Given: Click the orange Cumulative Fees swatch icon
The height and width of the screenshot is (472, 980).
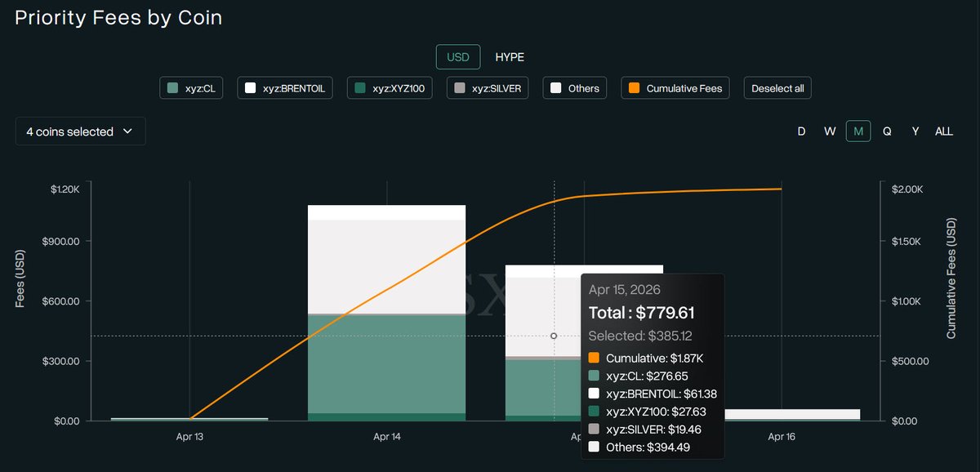Looking at the screenshot, I should [x=634, y=88].
